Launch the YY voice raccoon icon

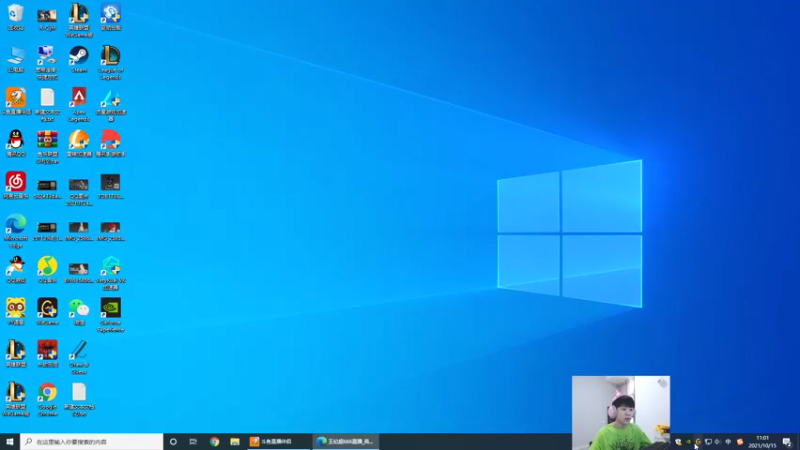point(16,312)
